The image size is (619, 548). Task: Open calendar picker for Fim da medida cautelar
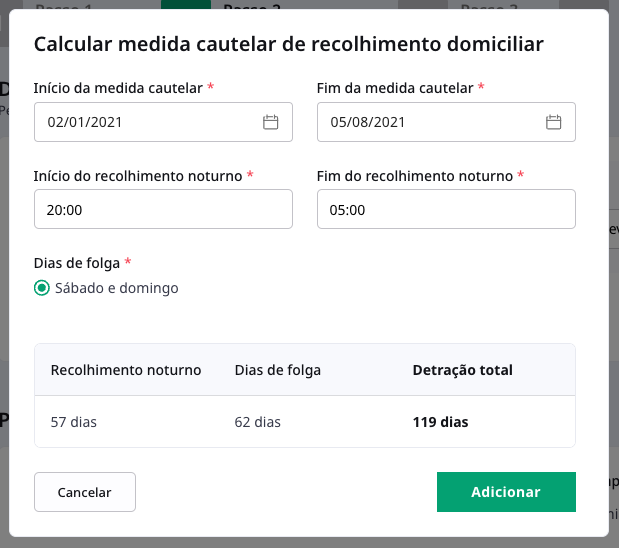pos(553,122)
